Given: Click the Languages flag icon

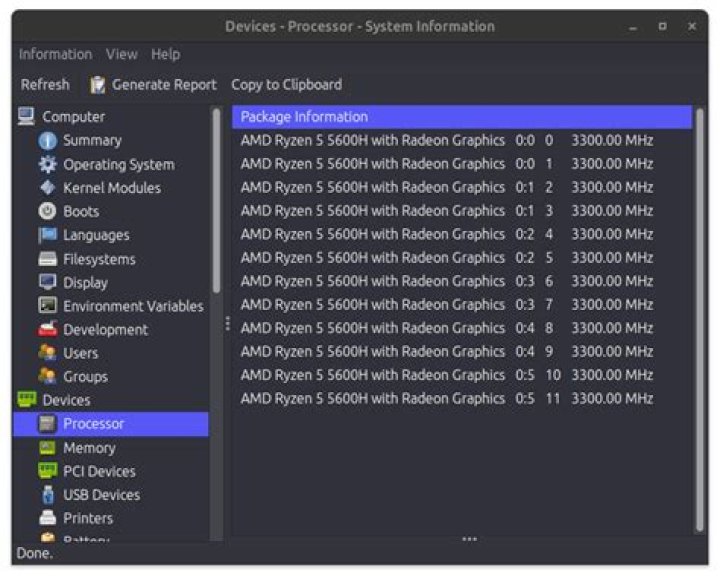Looking at the screenshot, I should point(48,235).
